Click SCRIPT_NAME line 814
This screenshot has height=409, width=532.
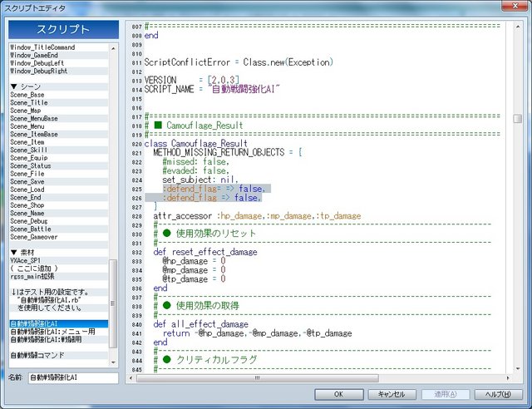(x=212, y=89)
